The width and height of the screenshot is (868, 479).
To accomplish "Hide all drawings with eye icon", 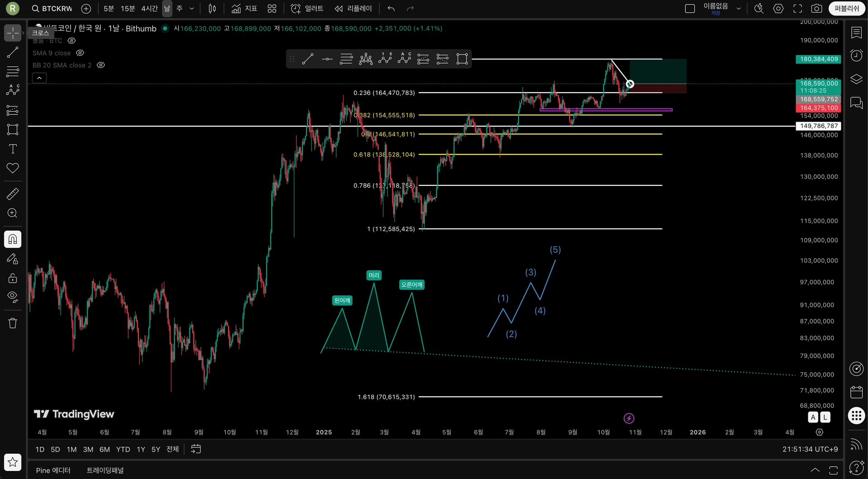I will pyautogui.click(x=13, y=297).
